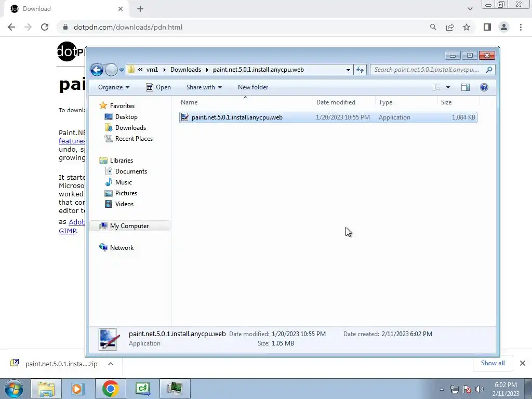Reload the page in Chrome
Screen dimensions: 532x399
45,27
